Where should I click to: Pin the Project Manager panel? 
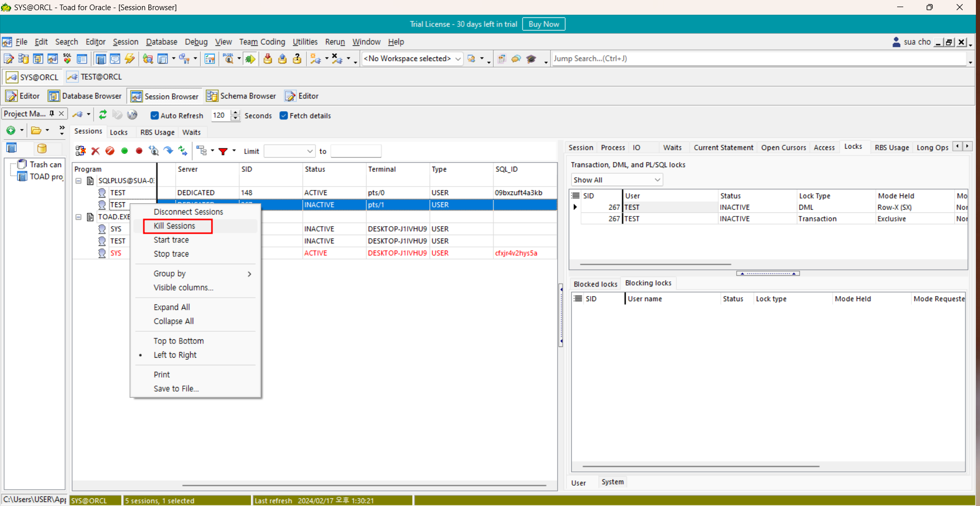coord(52,114)
